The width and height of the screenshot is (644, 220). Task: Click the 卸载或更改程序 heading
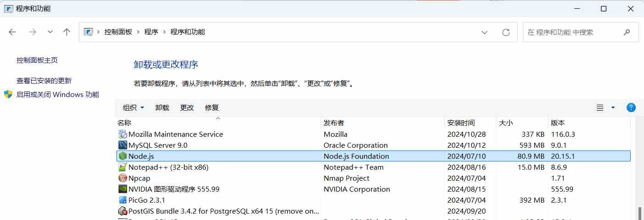[166, 64]
